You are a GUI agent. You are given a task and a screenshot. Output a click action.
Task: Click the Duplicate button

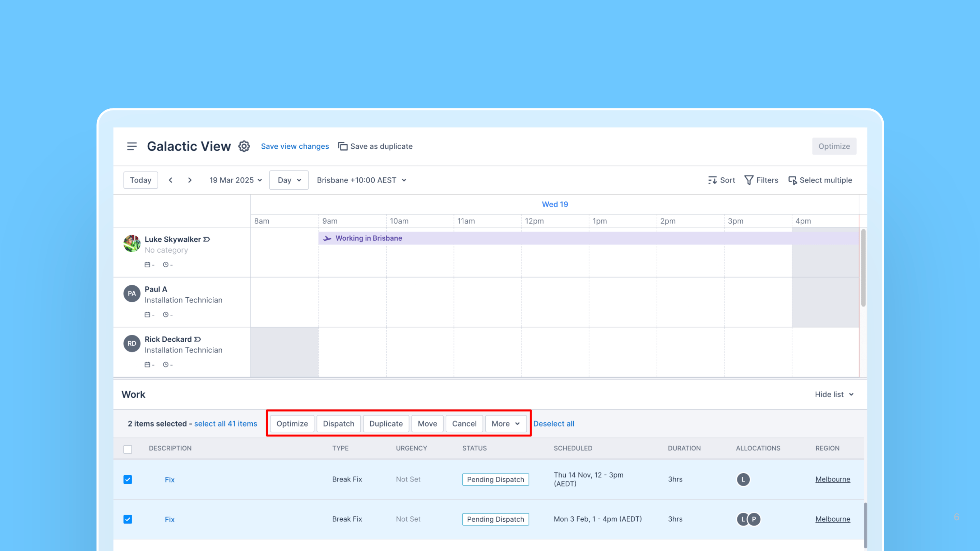pos(386,423)
